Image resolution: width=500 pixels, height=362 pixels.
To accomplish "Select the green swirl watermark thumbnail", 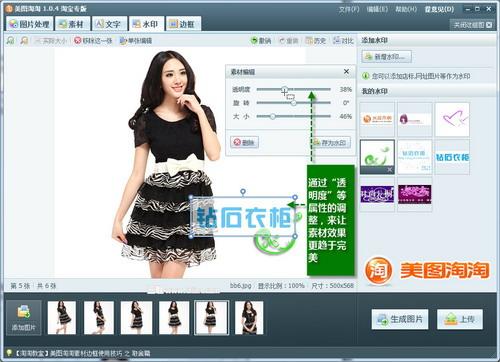I will (377, 157).
